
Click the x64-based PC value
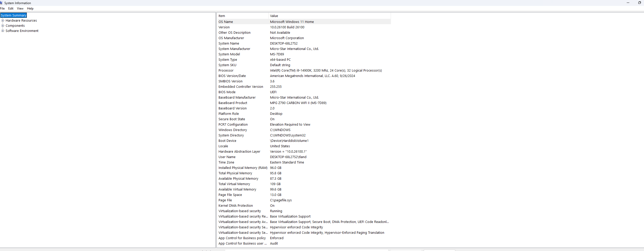click(280, 60)
